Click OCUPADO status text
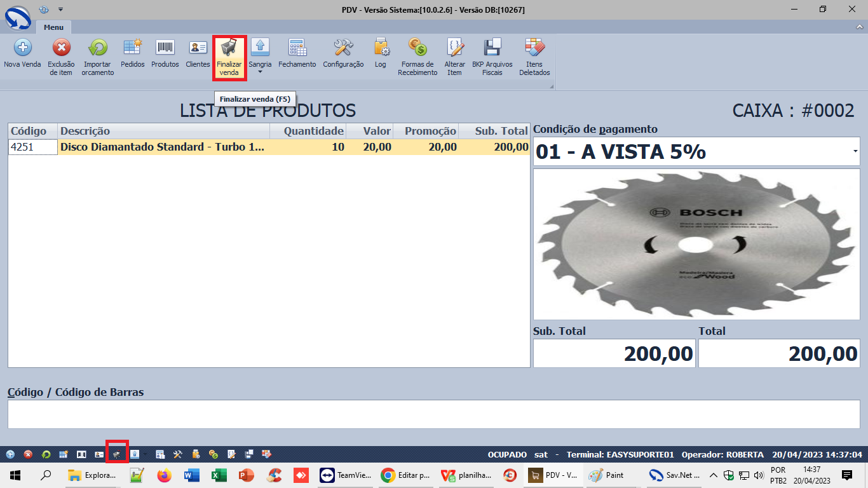This screenshot has height=488, width=868. (x=507, y=454)
